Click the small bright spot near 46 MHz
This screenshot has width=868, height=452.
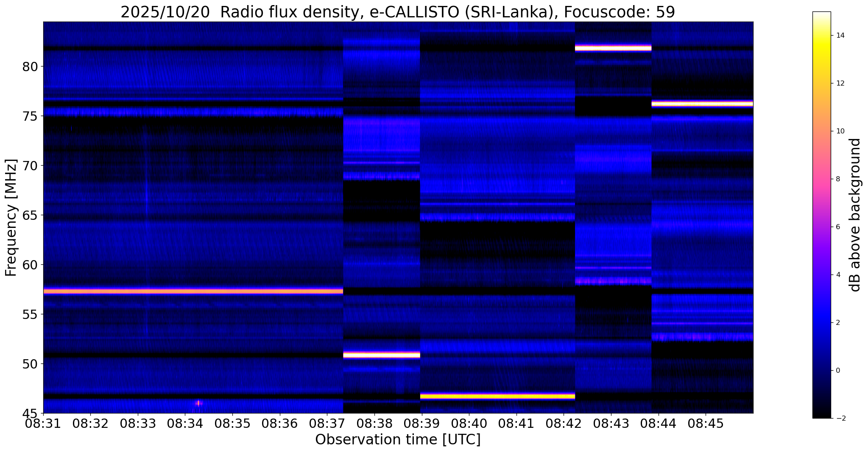point(198,403)
